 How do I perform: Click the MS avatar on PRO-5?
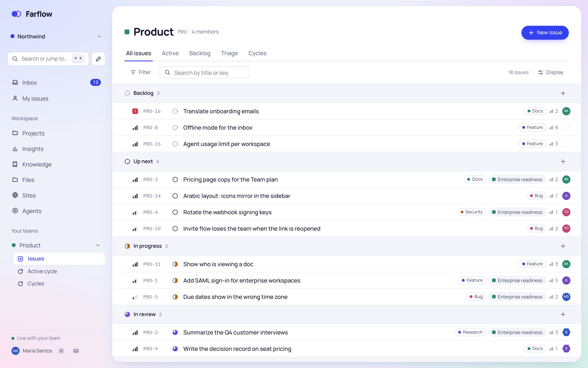coord(566,297)
